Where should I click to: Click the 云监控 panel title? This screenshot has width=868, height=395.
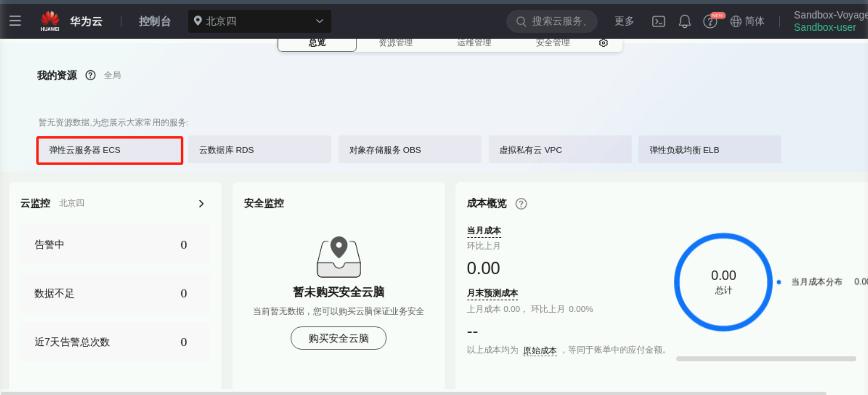click(x=35, y=203)
